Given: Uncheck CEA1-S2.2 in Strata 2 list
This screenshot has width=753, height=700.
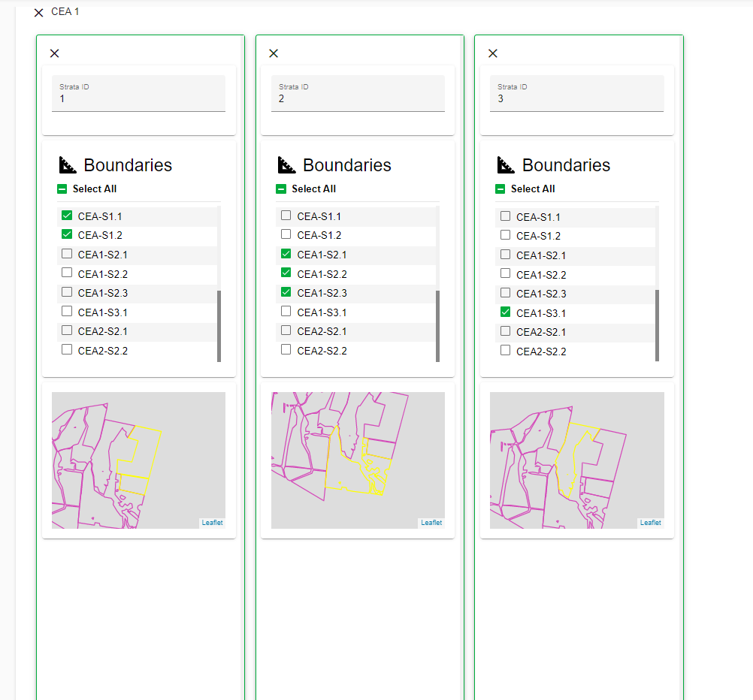Looking at the screenshot, I should point(286,273).
